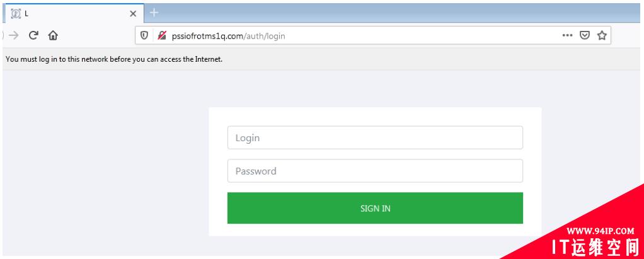
Task: Click the WWW.94IP.COM watermark text
Action: (600, 231)
